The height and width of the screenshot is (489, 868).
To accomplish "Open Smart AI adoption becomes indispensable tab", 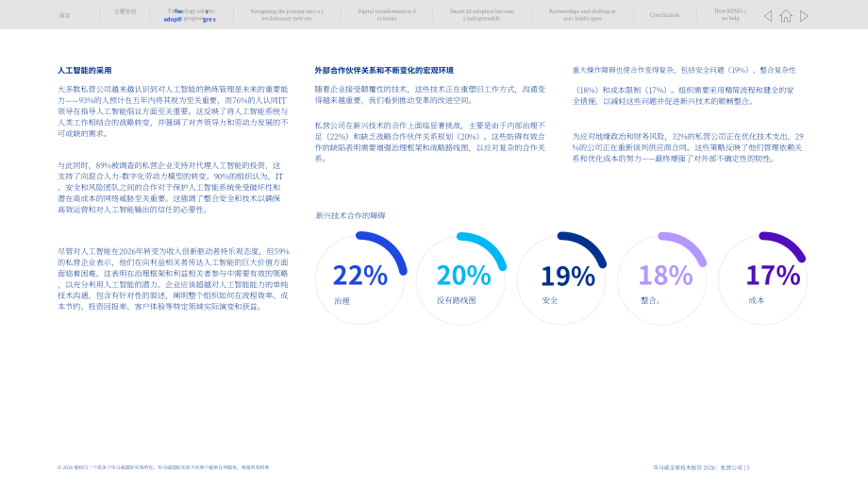I will click(x=481, y=14).
